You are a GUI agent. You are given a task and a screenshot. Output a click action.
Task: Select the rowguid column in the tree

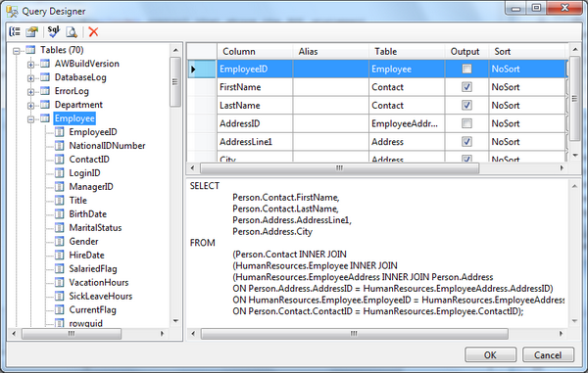pos(86,323)
